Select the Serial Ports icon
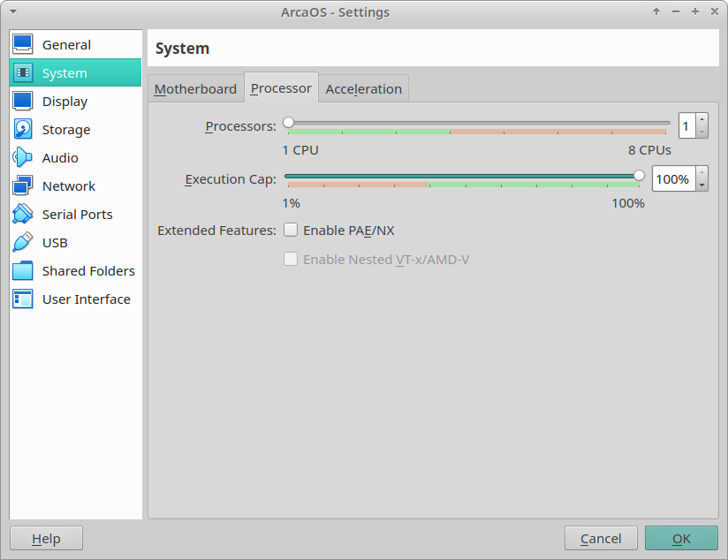Screen dimensions: 728x560 point(23,215)
